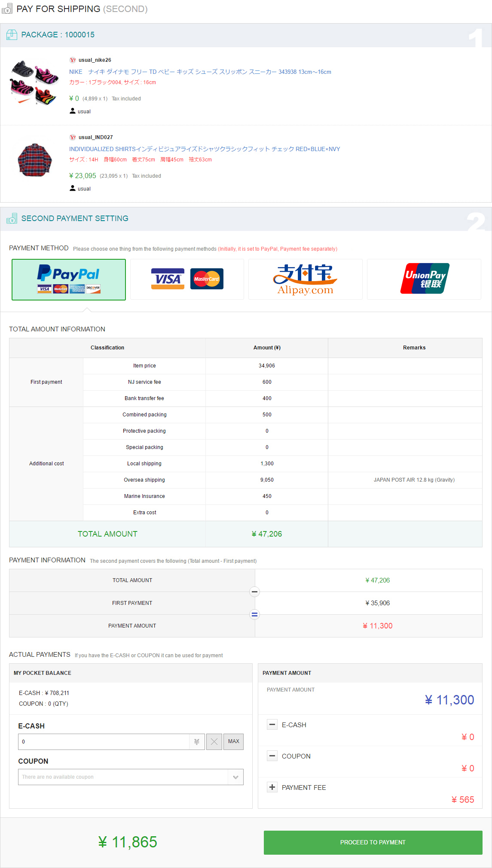Click the NJ service fee amount 600
This screenshot has height=868, width=492.
267,382
